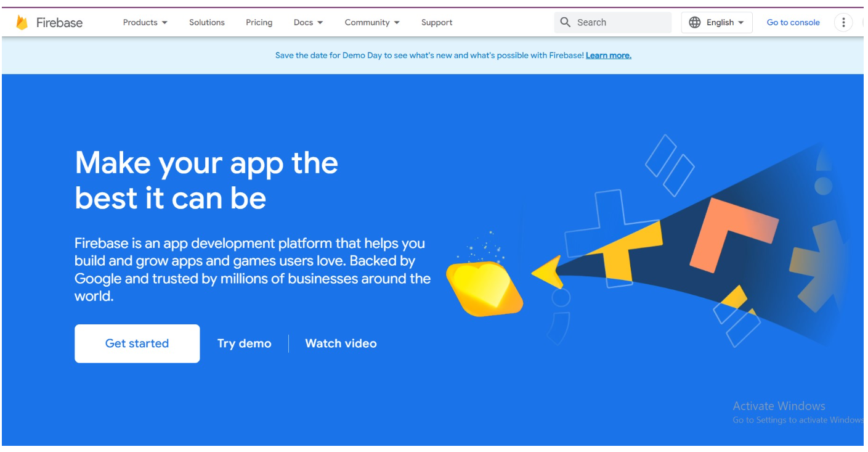Open the Solutions menu item
The image size is (868, 452).
click(x=207, y=22)
